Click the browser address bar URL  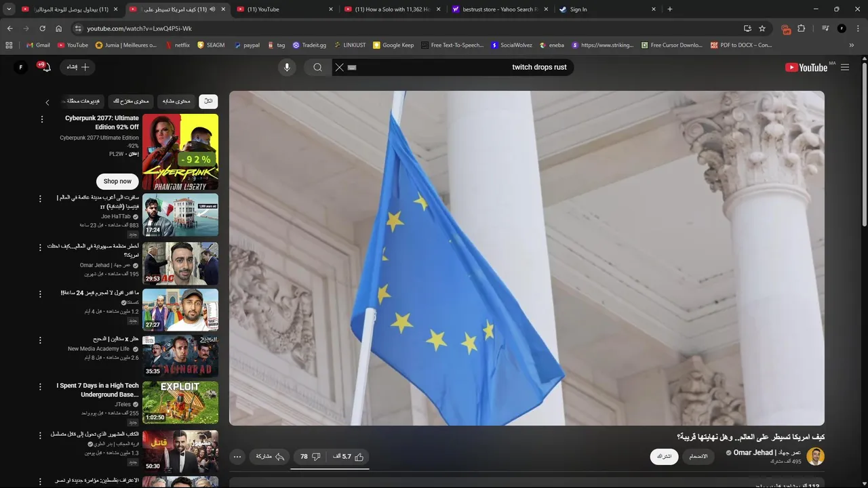click(140, 28)
